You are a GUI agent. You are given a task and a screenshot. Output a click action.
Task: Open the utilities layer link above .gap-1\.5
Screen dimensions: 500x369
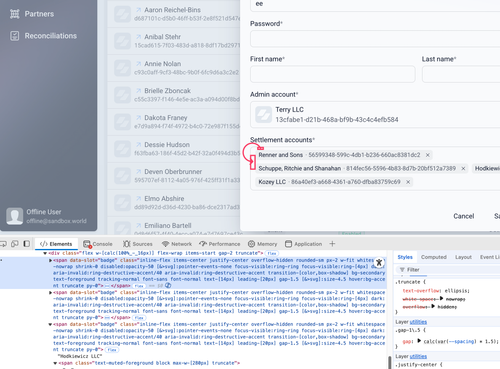418,322
